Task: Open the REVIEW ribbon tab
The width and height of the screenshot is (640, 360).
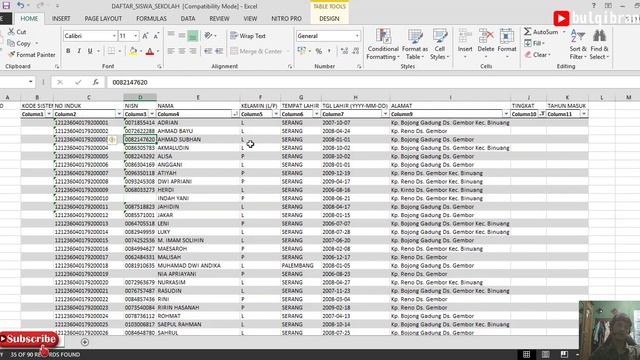Action: pos(219,19)
